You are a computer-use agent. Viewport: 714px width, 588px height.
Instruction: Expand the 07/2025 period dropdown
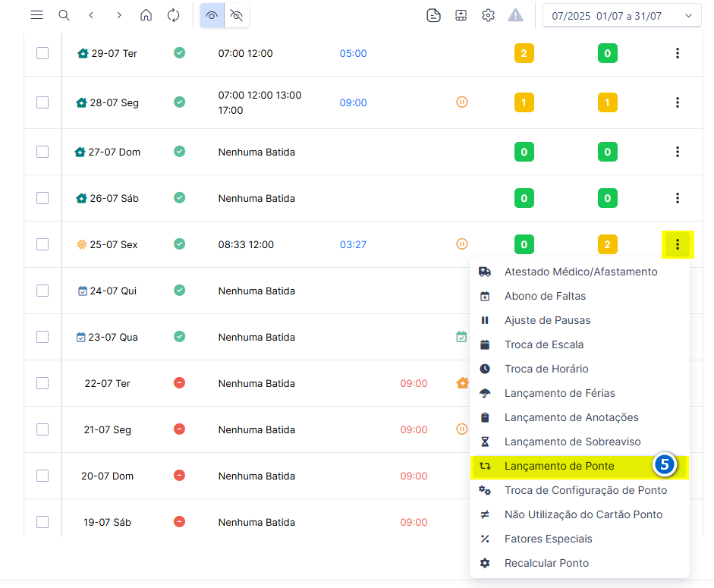[x=622, y=16]
